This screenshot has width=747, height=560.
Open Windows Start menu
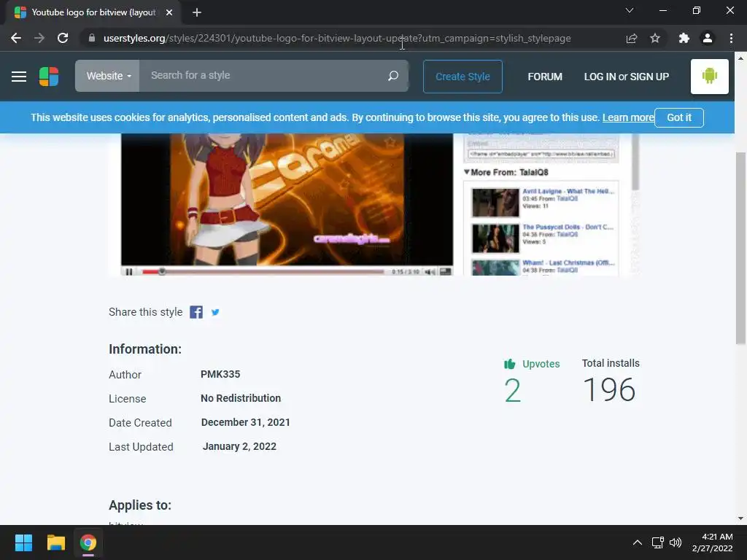23,542
